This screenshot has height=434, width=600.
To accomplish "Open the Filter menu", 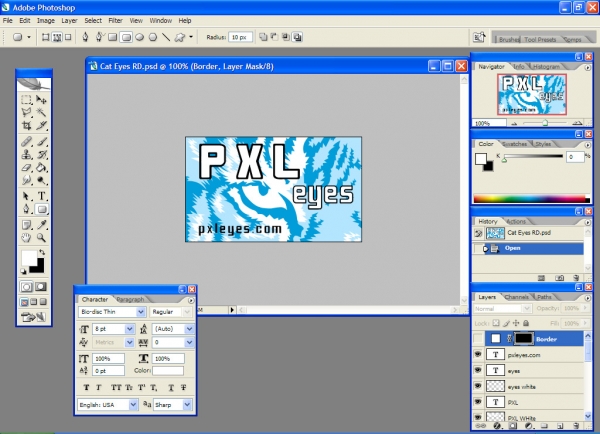I will tap(115, 21).
